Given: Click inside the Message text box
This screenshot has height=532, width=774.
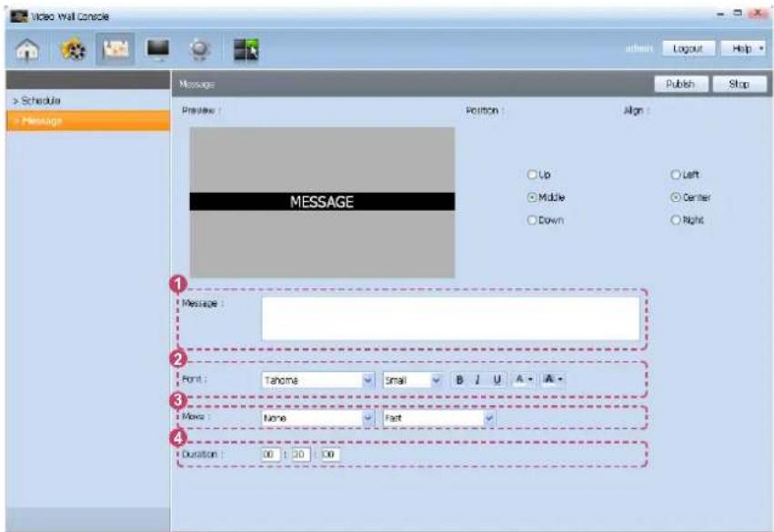Looking at the screenshot, I should pyautogui.click(x=450, y=318).
